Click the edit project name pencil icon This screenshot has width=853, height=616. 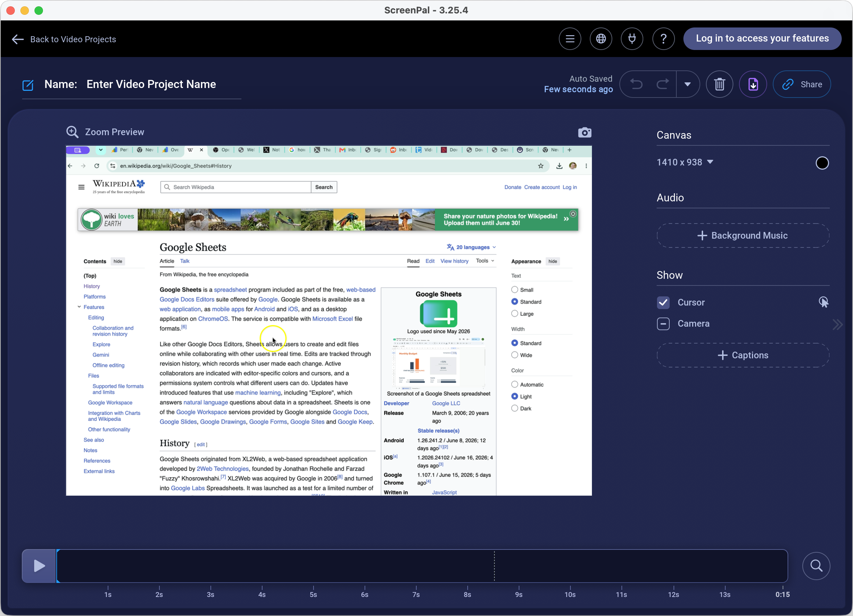coord(28,85)
